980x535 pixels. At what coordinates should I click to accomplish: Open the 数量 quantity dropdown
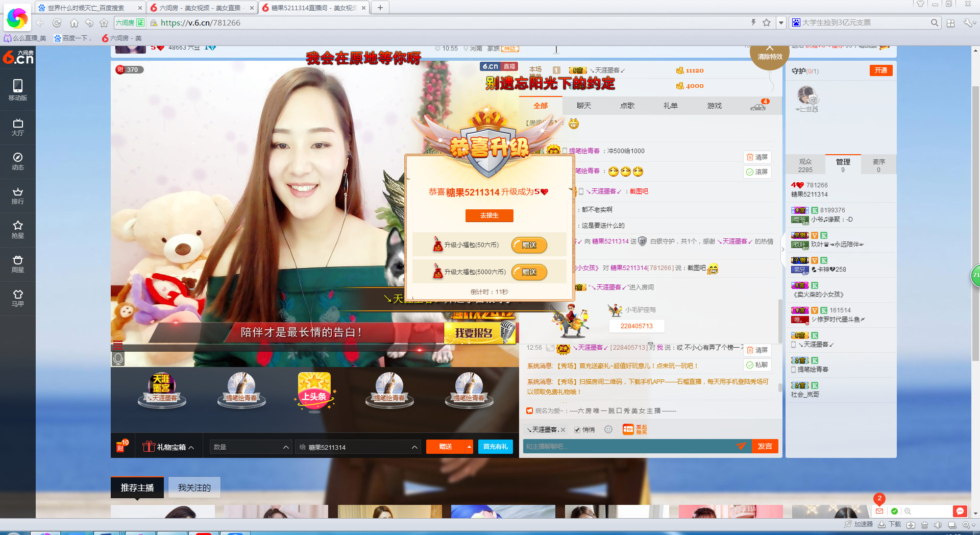pos(251,447)
